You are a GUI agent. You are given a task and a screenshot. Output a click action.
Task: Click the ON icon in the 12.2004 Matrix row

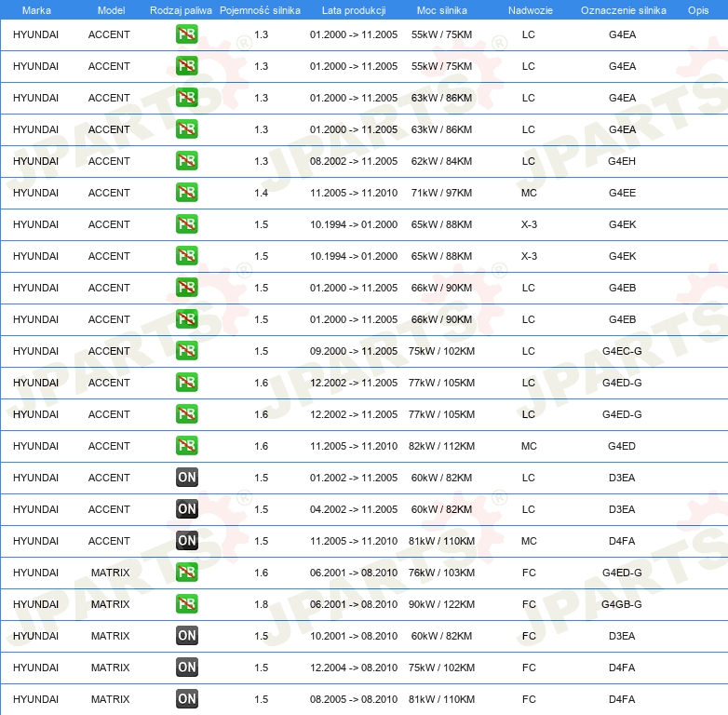pos(186,668)
